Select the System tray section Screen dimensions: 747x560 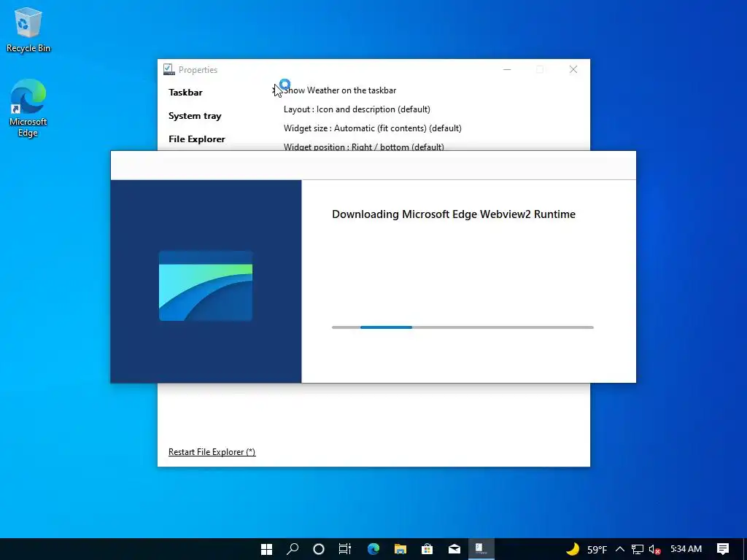[x=195, y=116]
